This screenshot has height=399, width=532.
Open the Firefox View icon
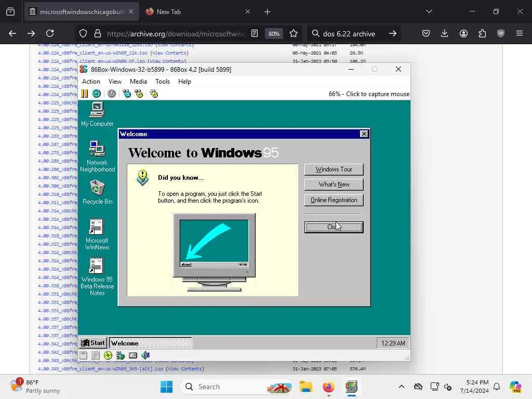[10, 12]
